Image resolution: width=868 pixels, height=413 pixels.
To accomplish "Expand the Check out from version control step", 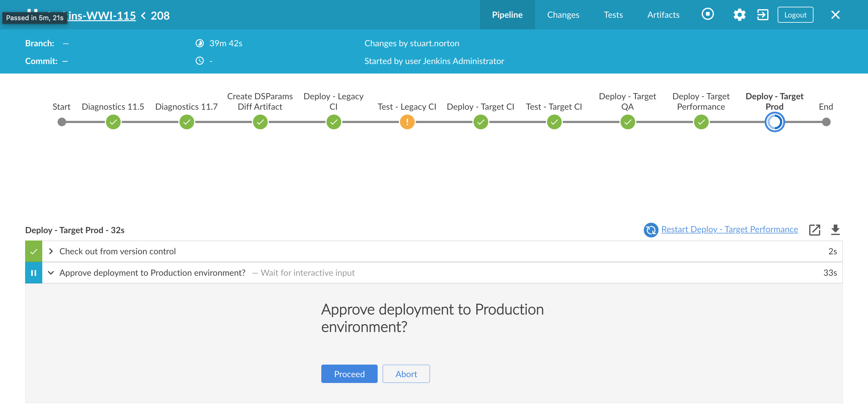I will (51, 251).
